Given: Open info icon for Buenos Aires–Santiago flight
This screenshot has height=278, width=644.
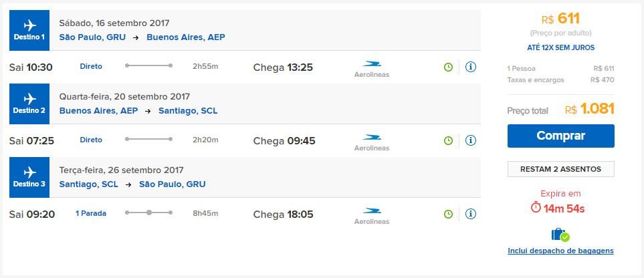Looking at the screenshot, I should (471, 140).
